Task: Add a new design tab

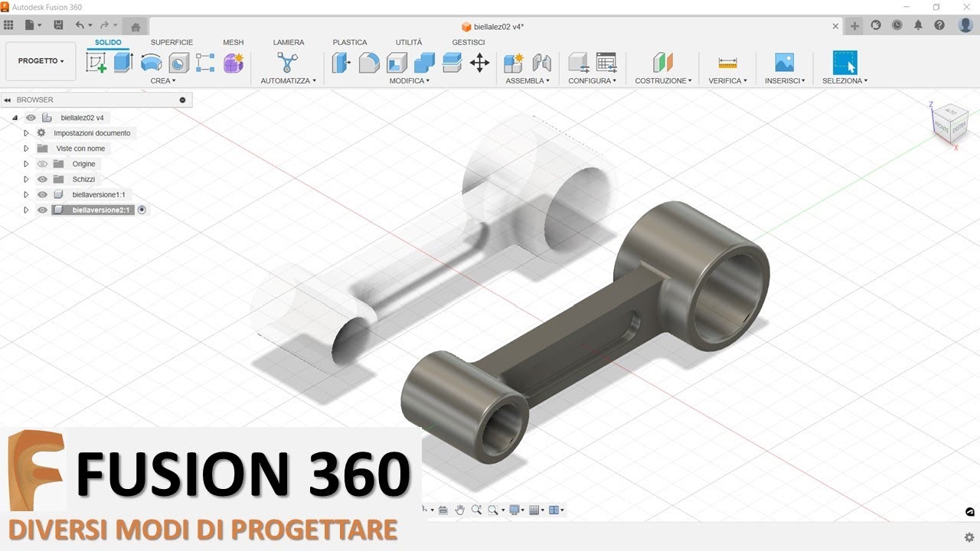Action: [854, 26]
